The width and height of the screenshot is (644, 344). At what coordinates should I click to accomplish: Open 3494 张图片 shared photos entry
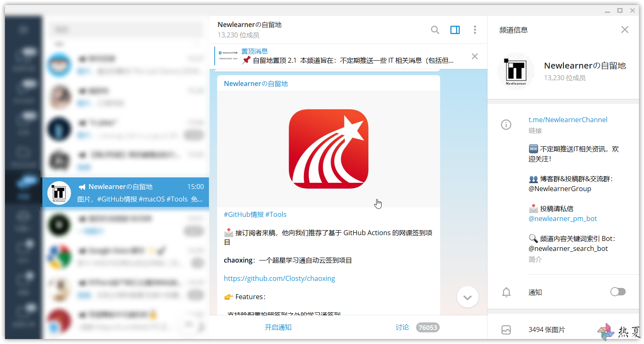coord(563,329)
